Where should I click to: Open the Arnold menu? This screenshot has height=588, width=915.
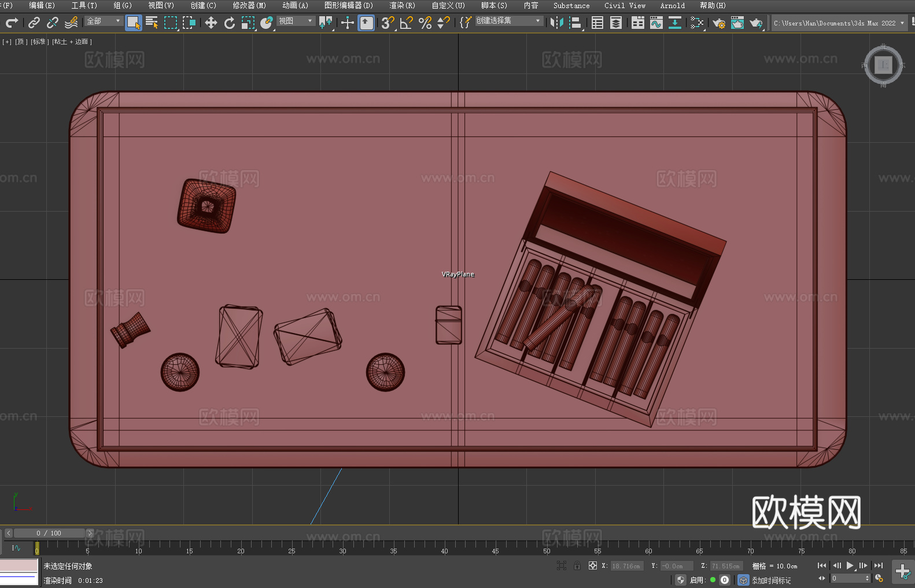coord(672,5)
